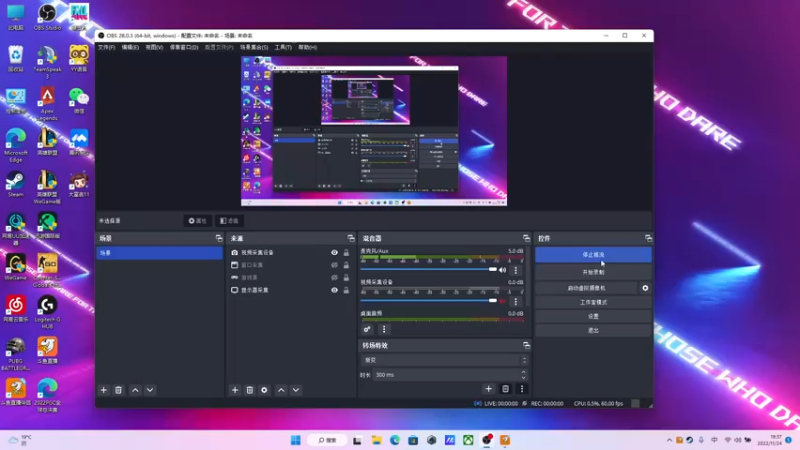
Task: Open the 场景集合(S) menu
Action: tap(254, 47)
